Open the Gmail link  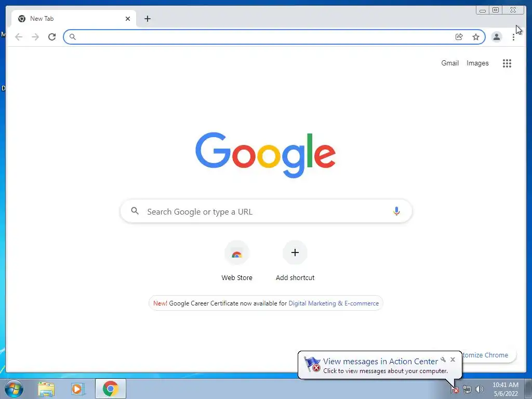point(450,63)
